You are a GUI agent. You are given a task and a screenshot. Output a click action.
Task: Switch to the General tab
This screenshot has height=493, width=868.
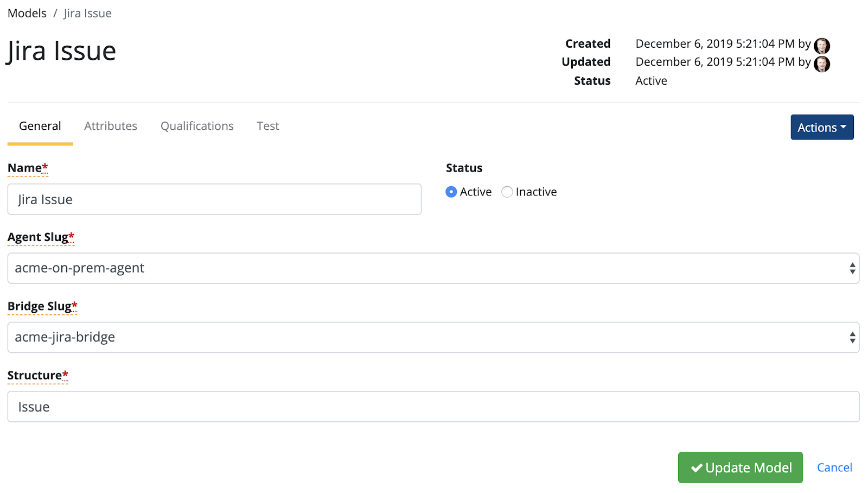pos(40,126)
